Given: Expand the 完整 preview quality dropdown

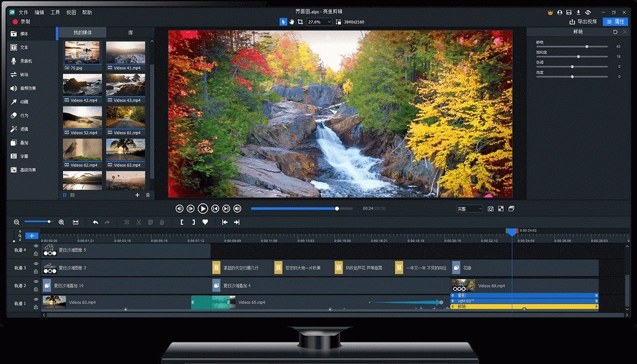Looking at the screenshot, I should pyautogui.click(x=469, y=209).
